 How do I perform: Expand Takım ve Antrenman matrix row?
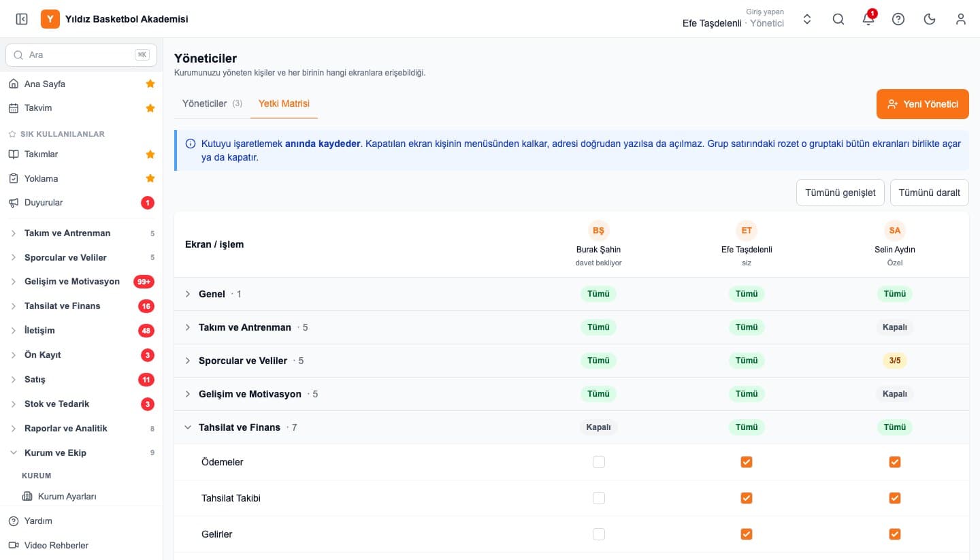point(189,327)
